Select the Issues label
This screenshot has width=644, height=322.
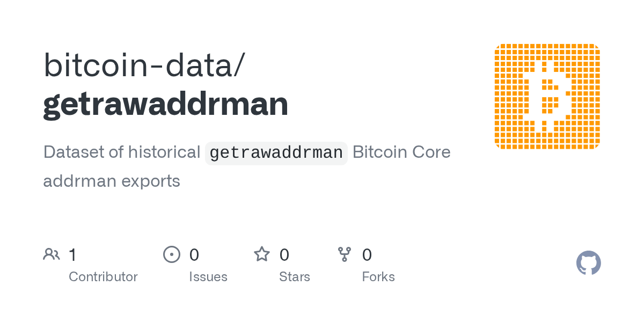click(x=208, y=277)
